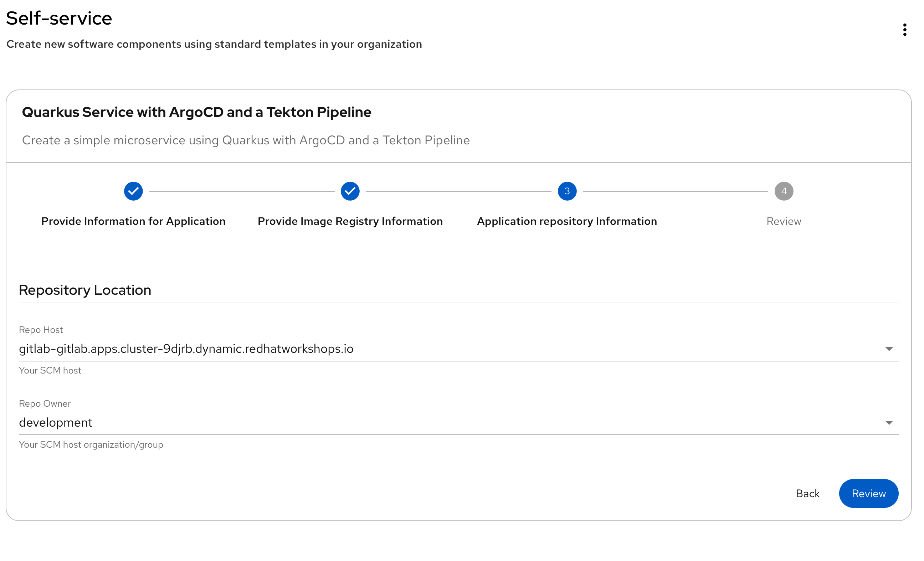
Task: Open the Provide Image Registry Information step
Action: (349, 221)
